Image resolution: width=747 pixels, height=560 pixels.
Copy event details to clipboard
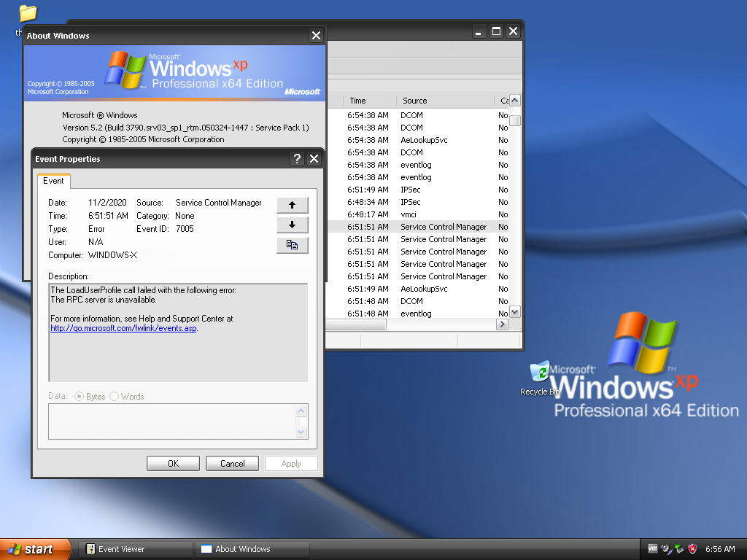tap(292, 245)
